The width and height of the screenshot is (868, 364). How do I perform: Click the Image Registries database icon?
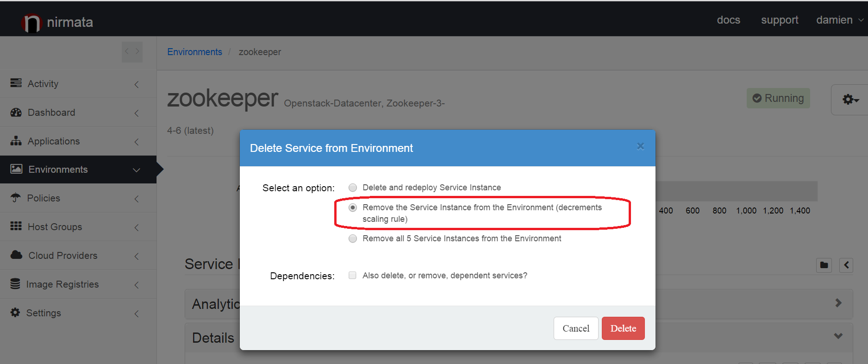(x=15, y=283)
